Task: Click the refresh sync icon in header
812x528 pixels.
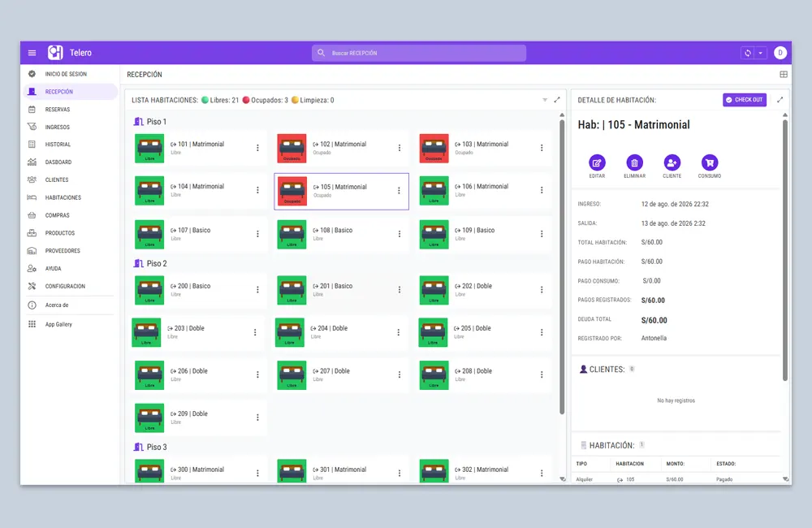Action: coord(748,53)
